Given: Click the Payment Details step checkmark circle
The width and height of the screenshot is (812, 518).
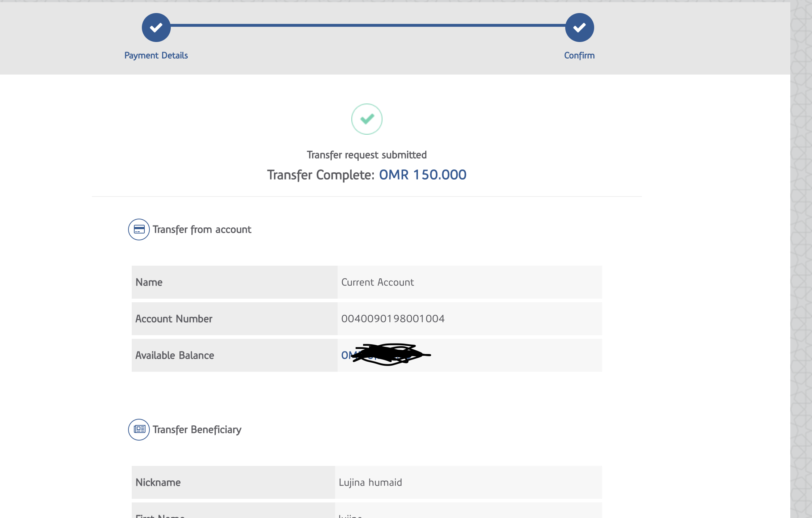Looking at the screenshot, I should [x=156, y=28].
